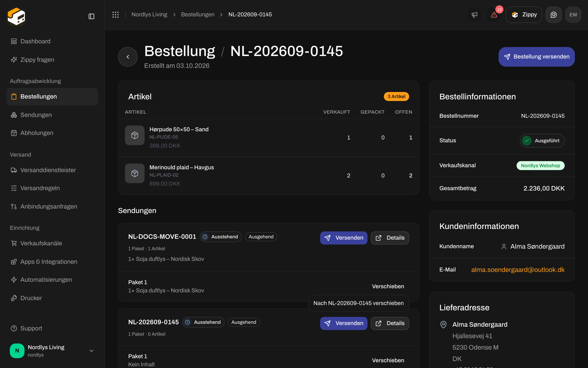Image resolution: width=588 pixels, height=368 pixels.
Task: Open the Zippy assistant button
Action: (x=524, y=15)
